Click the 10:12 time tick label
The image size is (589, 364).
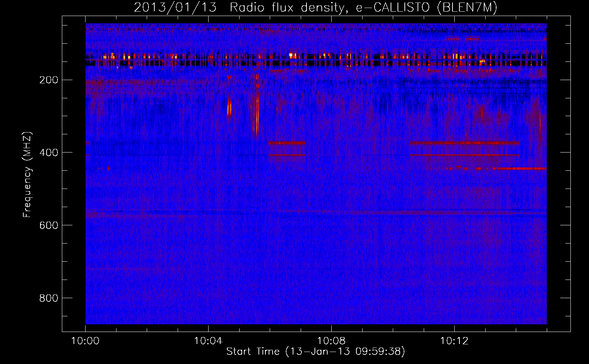click(454, 341)
